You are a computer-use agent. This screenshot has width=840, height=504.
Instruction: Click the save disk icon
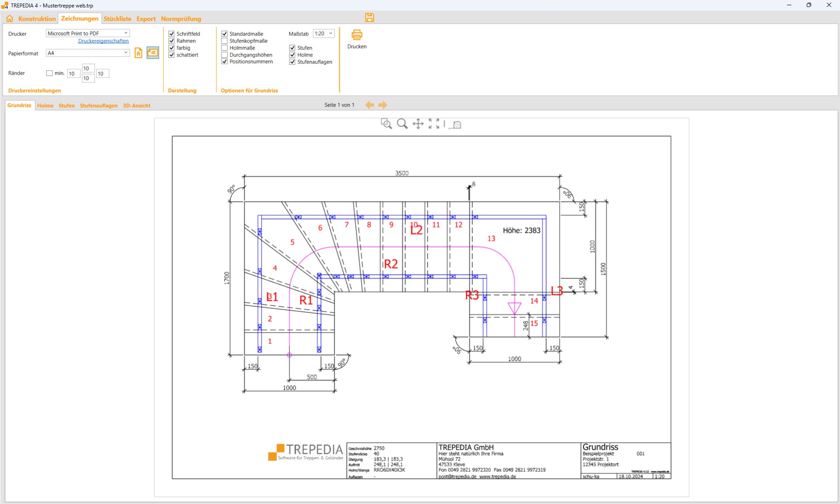[370, 17]
